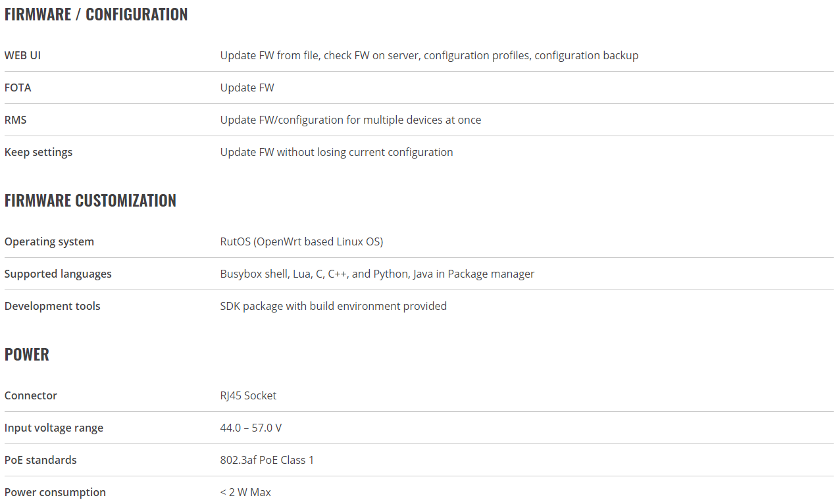The image size is (837, 504).
Task: Select the WEB UI row label
Action: (x=22, y=55)
